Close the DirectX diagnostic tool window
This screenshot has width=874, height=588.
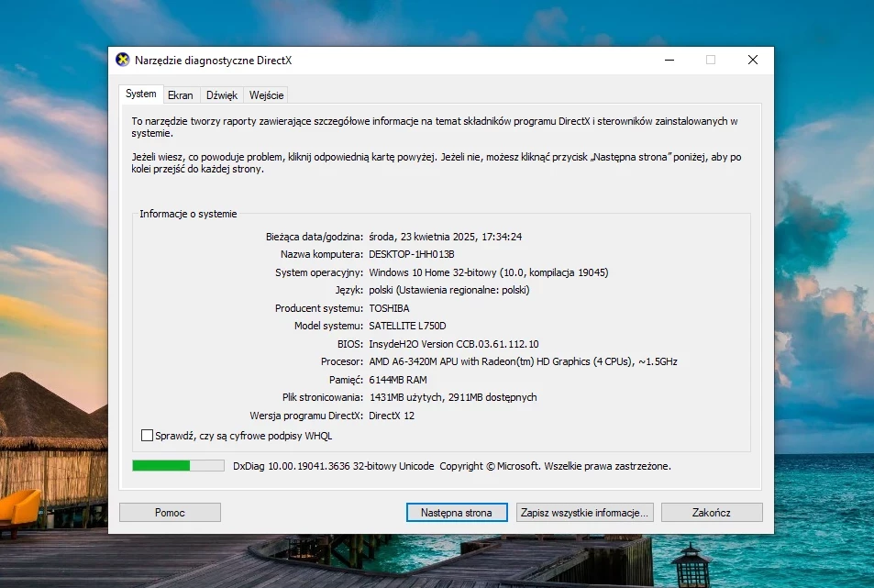tap(753, 60)
